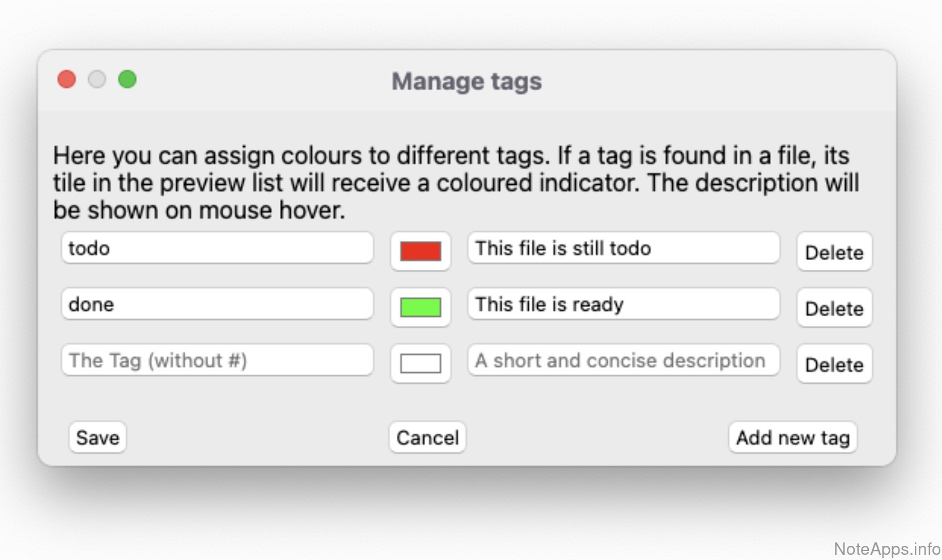Viewport: 942px width, 560px height.
Task: Click the empty short description field
Action: pyautogui.click(x=623, y=360)
